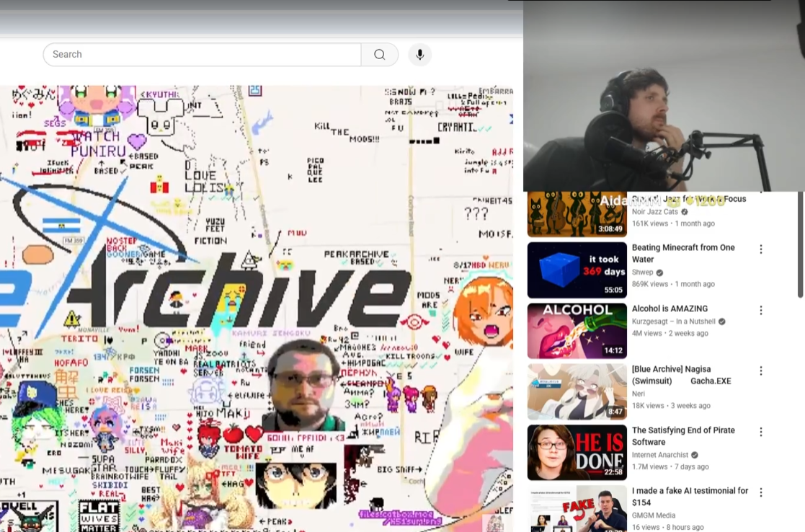
Task: Click the 16 views · 8 hours ago text
Action: pos(667,528)
